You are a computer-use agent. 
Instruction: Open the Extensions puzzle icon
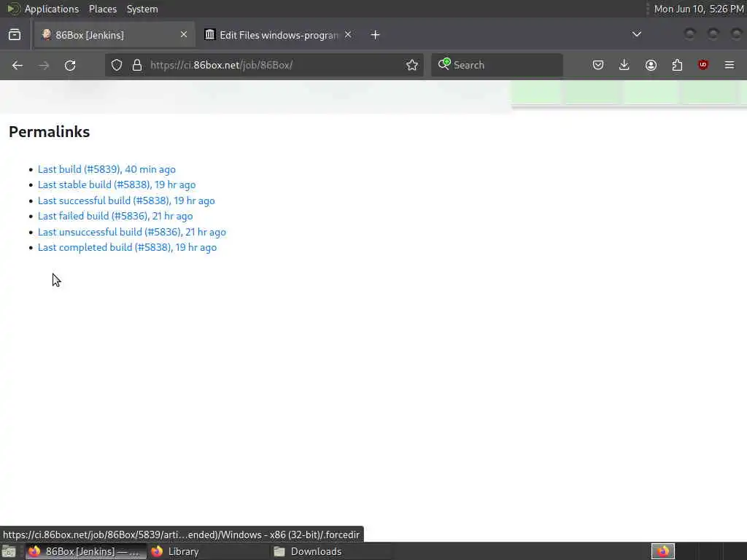[x=677, y=65]
